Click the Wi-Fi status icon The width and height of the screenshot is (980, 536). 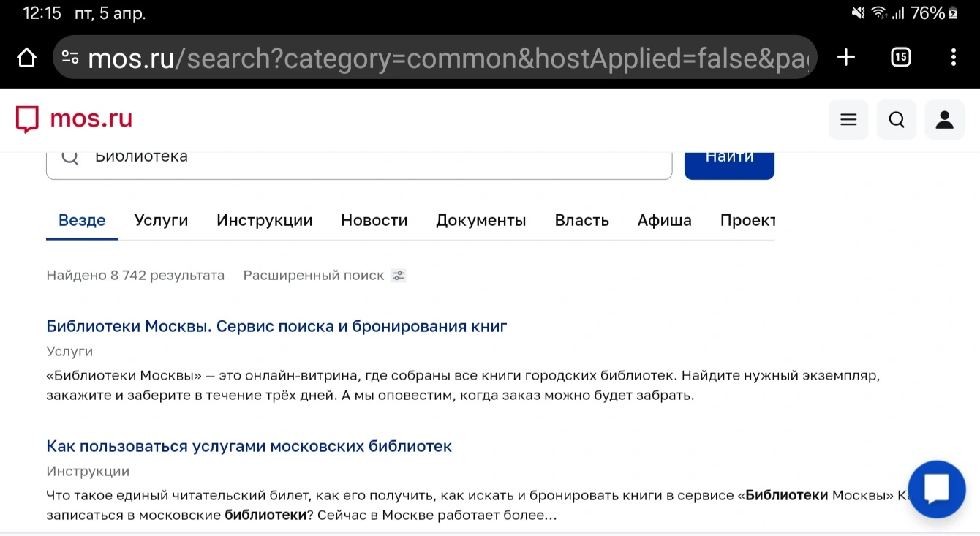pyautogui.click(x=879, y=13)
